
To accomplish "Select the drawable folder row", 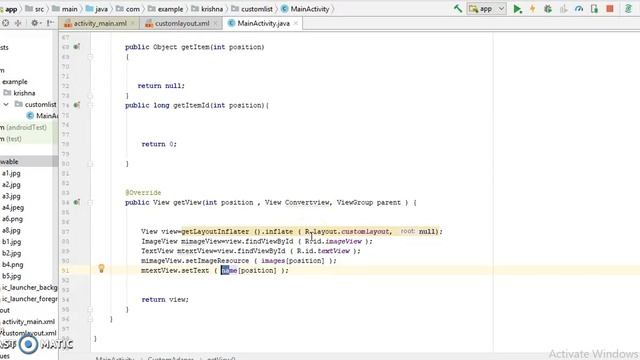I will click(29, 162).
